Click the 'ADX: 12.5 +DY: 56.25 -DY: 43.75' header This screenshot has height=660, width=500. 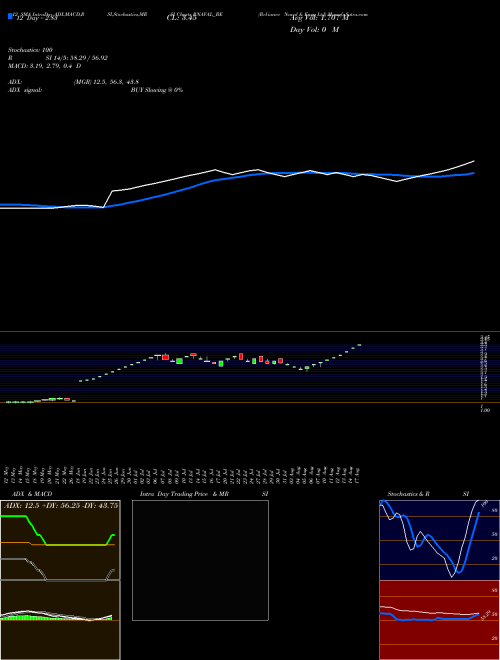61,506
